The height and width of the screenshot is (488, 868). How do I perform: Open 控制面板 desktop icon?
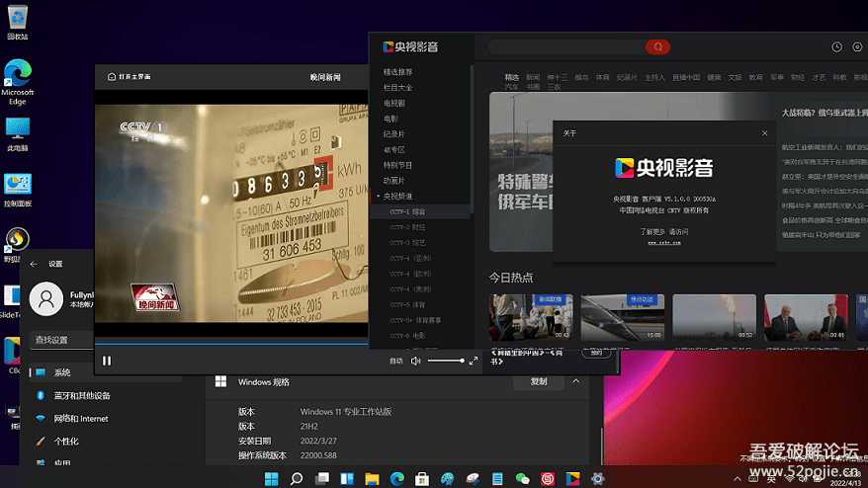pyautogui.click(x=17, y=190)
